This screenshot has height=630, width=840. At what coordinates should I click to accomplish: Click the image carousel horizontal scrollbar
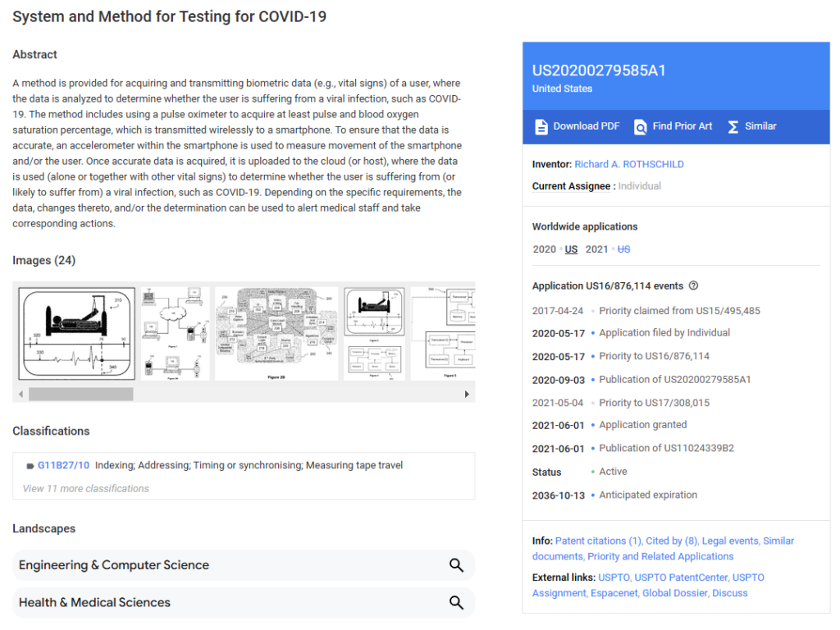click(x=80, y=394)
